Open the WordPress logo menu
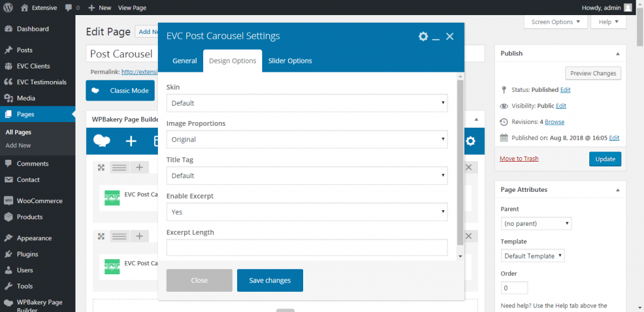Viewport: 644px width, 312px height. [x=8, y=8]
